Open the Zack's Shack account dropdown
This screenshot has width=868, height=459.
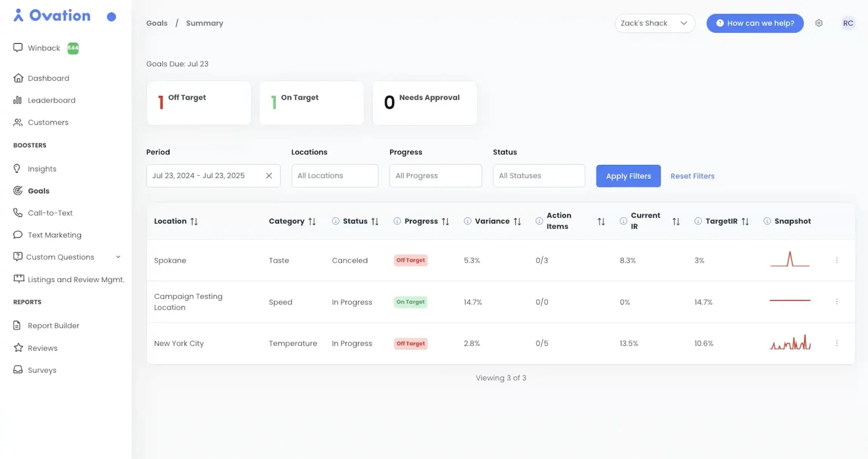[x=655, y=23]
